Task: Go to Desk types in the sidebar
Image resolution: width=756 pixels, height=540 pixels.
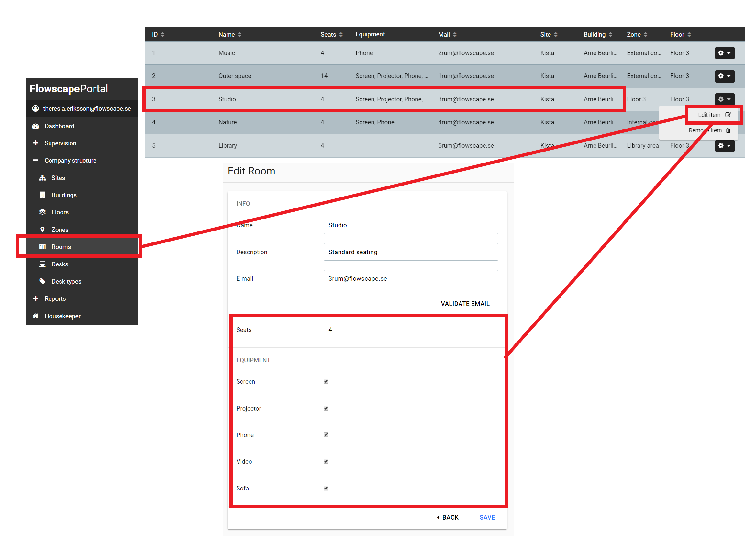Action: coord(82,282)
